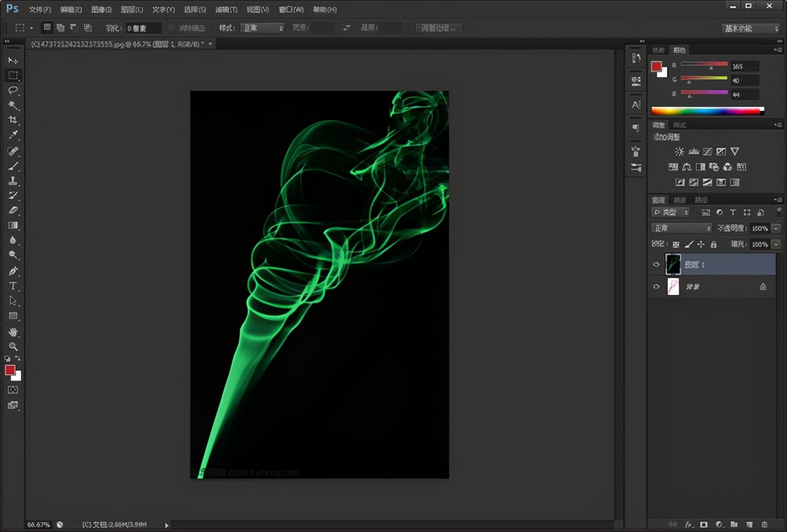Select the Magic Wand tool

coord(12,106)
